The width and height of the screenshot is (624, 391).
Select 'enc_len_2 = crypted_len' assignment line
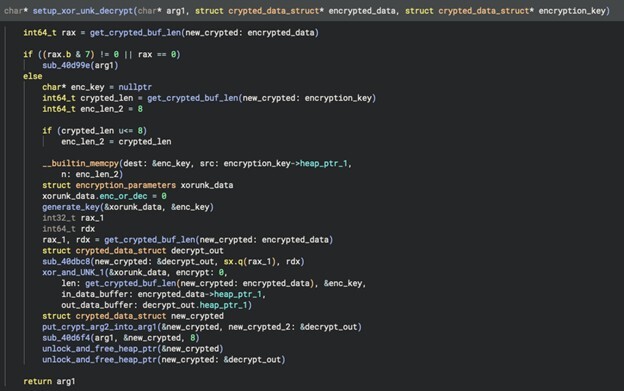click(116, 142)
